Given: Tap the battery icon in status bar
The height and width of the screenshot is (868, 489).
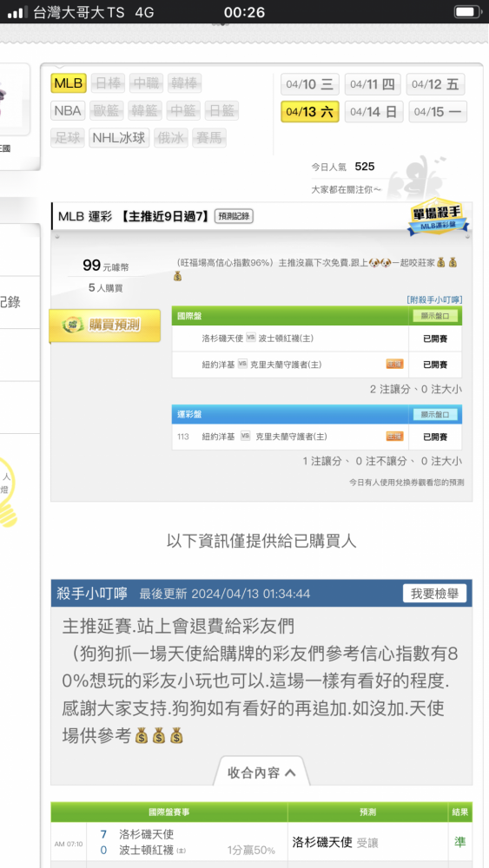Looking at the screenshot, I should click(466, 11).
